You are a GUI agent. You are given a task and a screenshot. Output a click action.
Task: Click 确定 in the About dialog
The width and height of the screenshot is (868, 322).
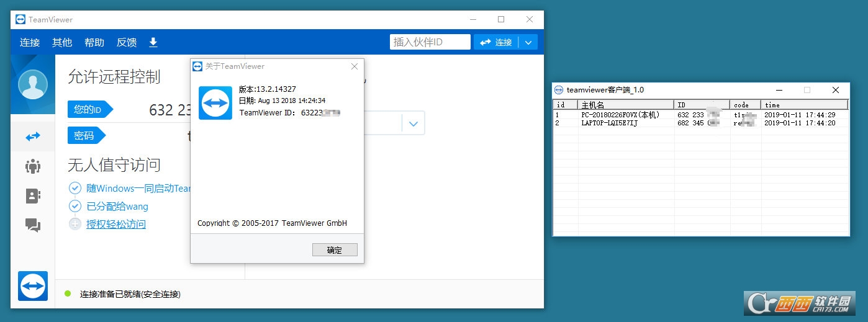[x=335, y=250]
